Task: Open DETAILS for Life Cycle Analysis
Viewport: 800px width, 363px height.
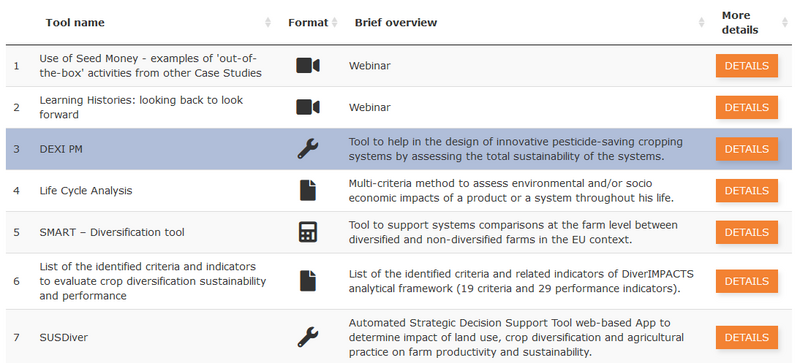Action: click(x=746, y=190)
